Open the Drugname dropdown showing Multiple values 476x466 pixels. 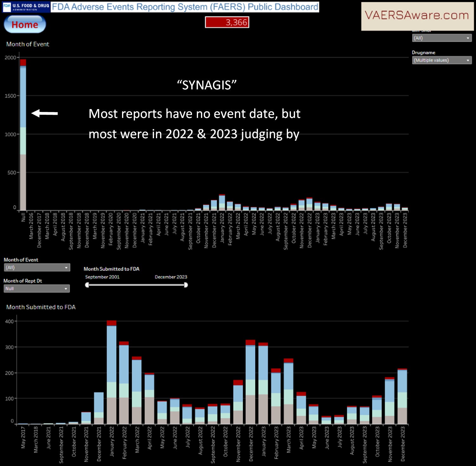pyautogui.click(x=442, y=60)
